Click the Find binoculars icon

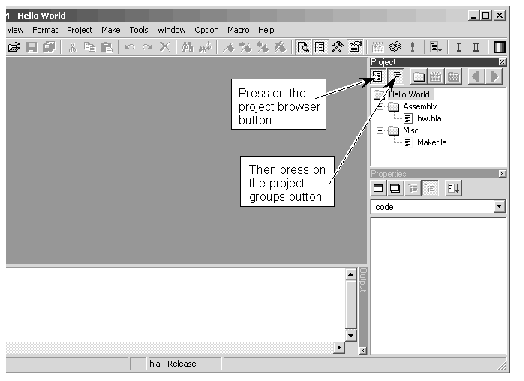pos(187,47)
